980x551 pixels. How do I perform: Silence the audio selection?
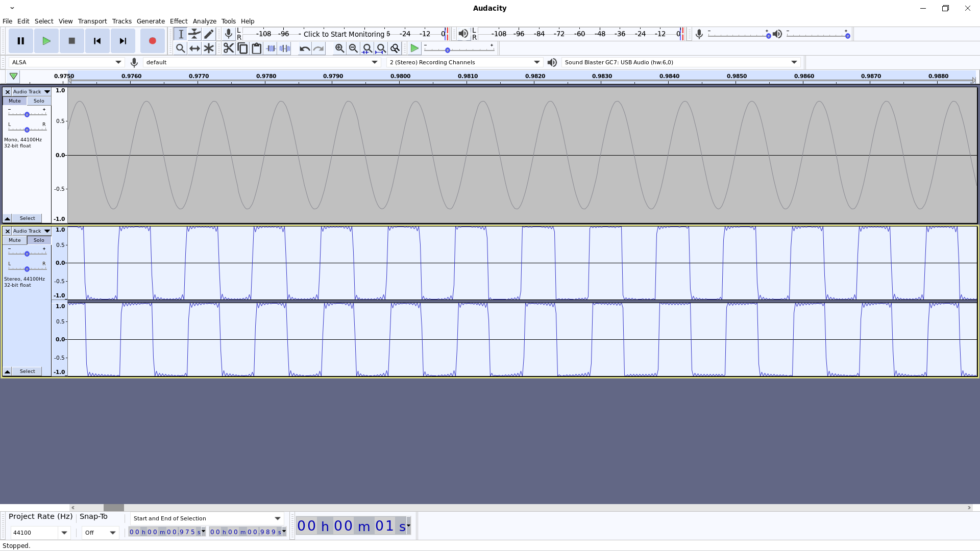pyautogui.click(x=285, y=48)
